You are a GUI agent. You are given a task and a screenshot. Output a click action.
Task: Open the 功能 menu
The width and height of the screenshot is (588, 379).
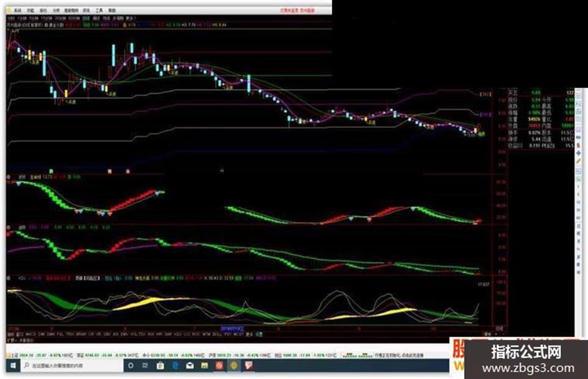click(x=30, y=11)
